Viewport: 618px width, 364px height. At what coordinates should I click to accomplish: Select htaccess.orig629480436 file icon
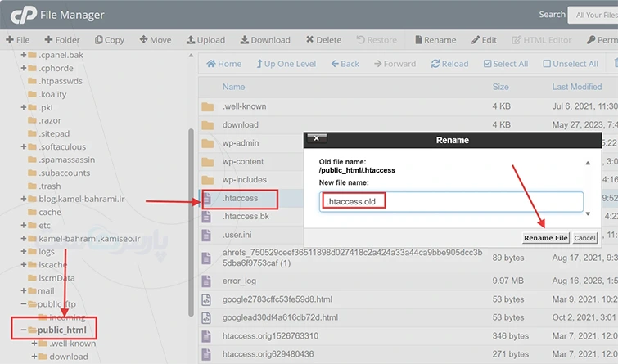click(206, 354)
